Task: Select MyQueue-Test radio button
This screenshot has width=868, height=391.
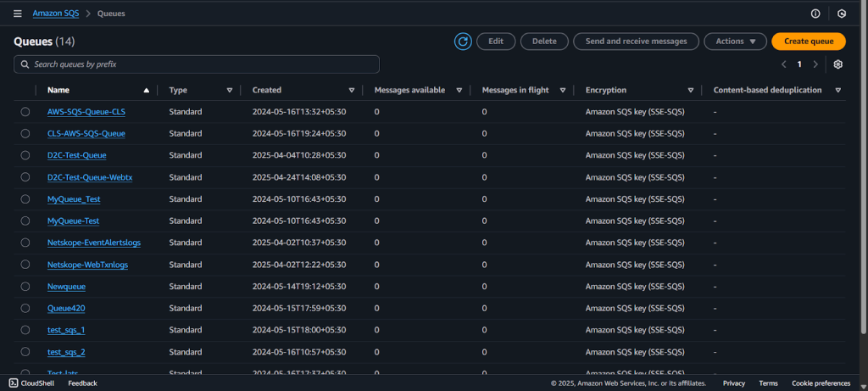Action: pos(25,221)
